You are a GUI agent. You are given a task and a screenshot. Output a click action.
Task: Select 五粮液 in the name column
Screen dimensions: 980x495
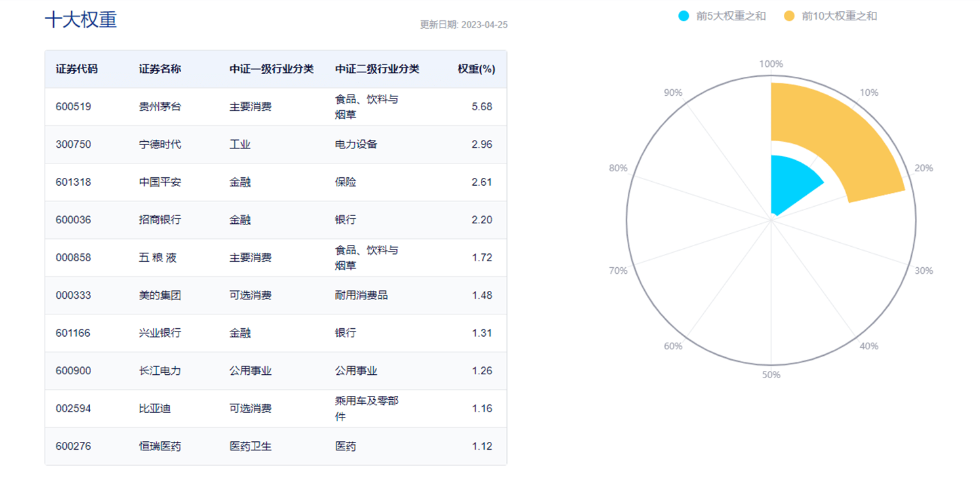(x=157, y=257)
